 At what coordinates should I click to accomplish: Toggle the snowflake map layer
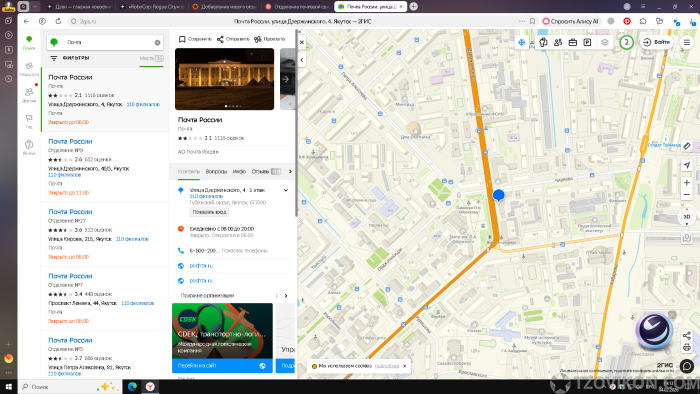(x=521, y=42)
